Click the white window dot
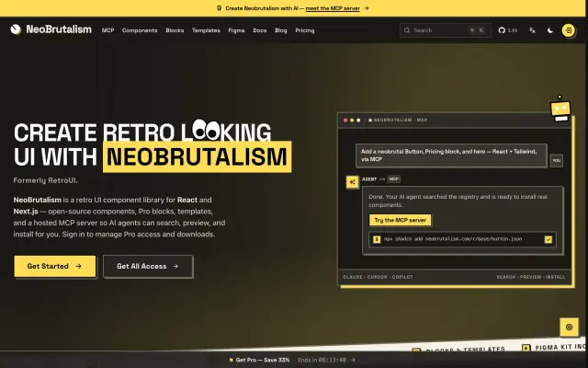The height and width of the screenshot is (368, 588). coord(358,121)
